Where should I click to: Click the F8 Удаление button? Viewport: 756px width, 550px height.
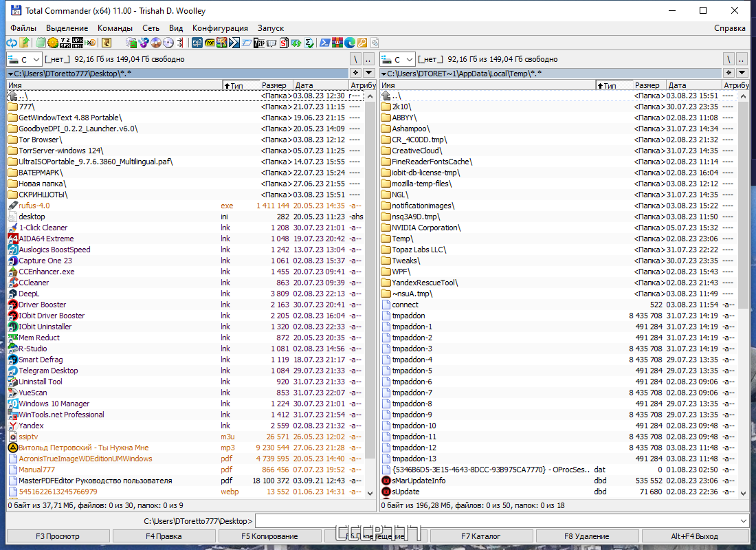click(587, 536)
